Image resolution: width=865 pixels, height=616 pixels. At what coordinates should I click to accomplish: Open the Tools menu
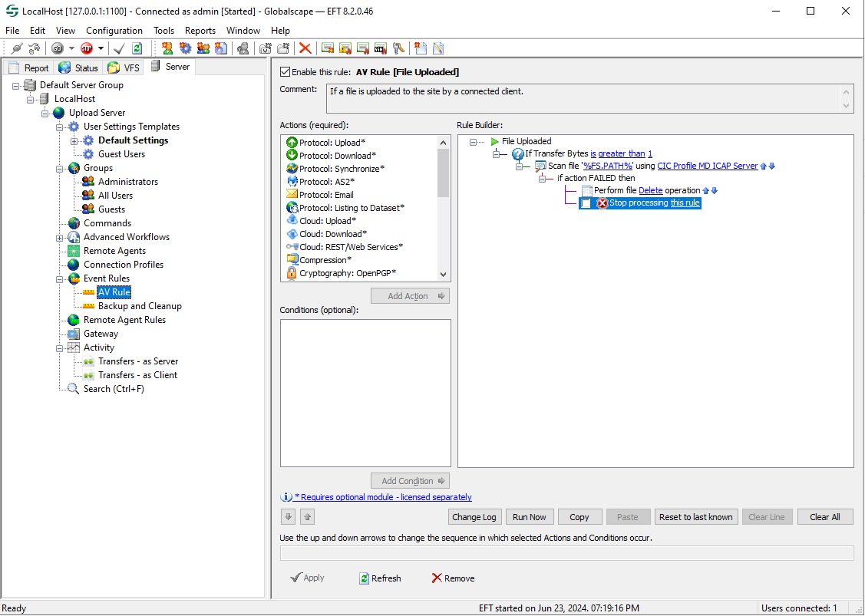pos(163,31)
